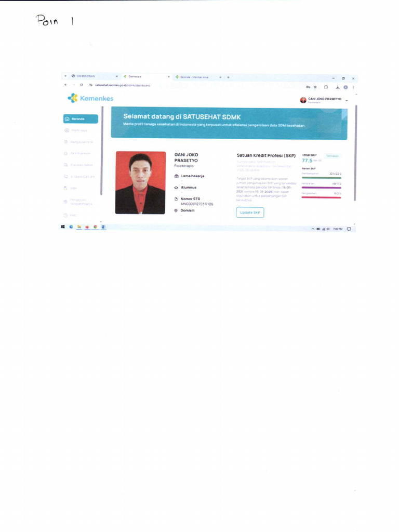Go forward in the browser
The image size is (399, 532).
pos(73,85)
